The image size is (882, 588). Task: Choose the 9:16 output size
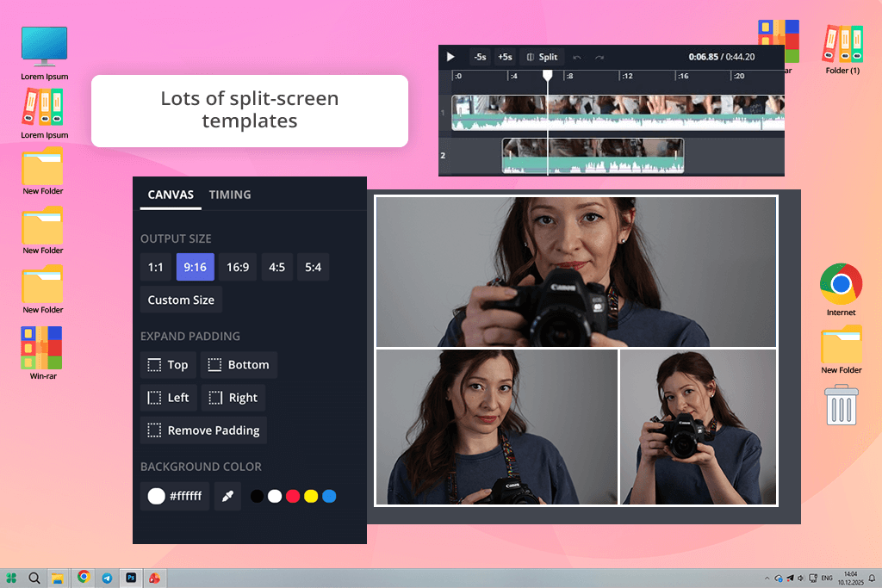click(x=196, y=267)
